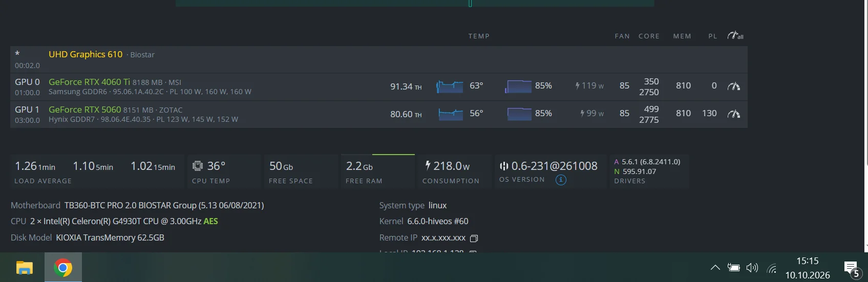Click the 56° temperature of GPU 1
Viewport: 868px width, 282px height.
476,113
